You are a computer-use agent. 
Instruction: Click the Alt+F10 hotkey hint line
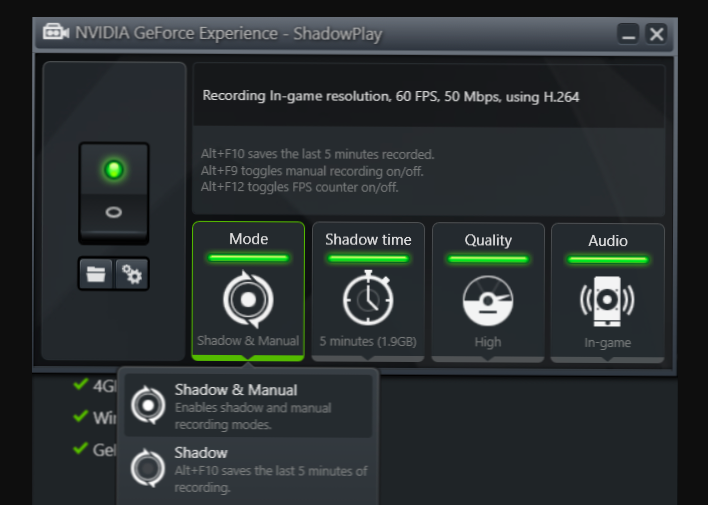pos(317,154)
